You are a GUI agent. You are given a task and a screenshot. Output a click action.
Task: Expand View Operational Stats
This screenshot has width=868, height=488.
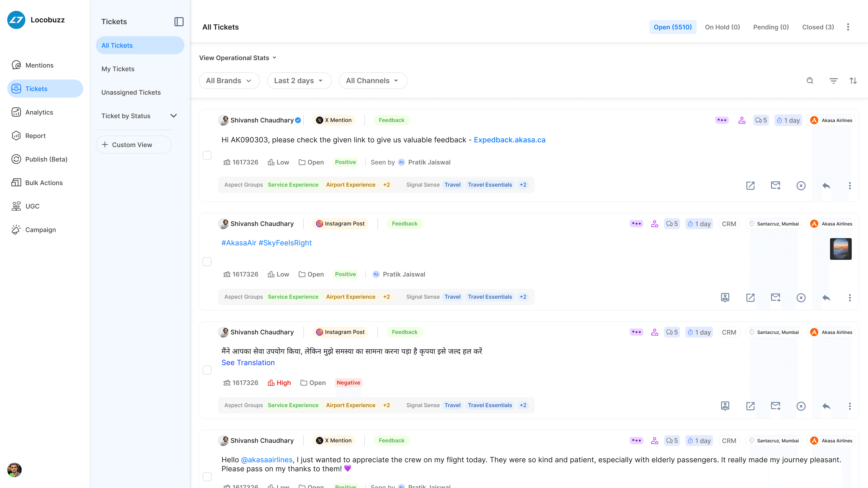(238, 58)
